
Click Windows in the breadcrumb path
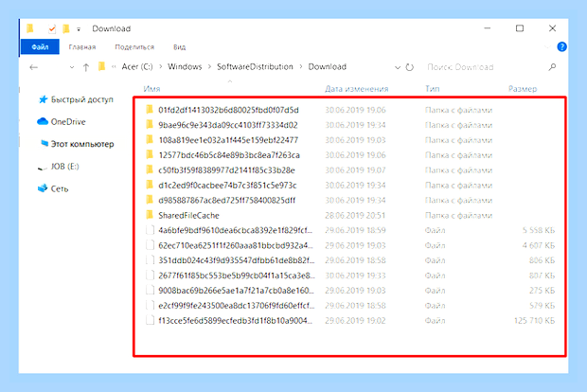pyautogui.click(x=185, y=66)
